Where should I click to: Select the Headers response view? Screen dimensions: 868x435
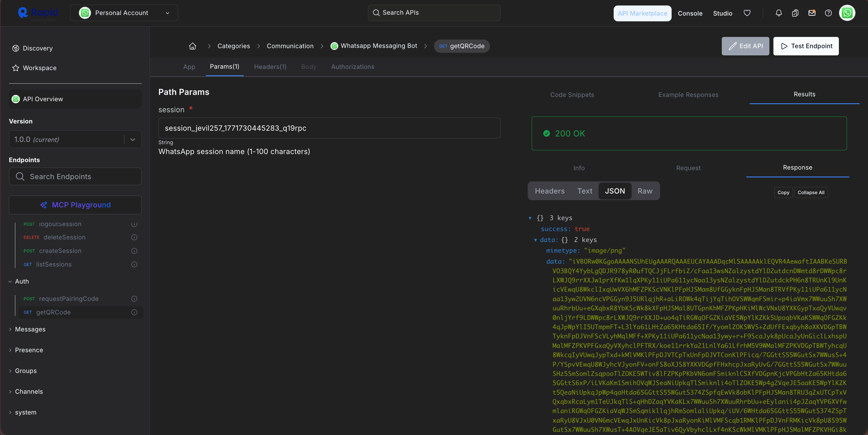point(550,191)
